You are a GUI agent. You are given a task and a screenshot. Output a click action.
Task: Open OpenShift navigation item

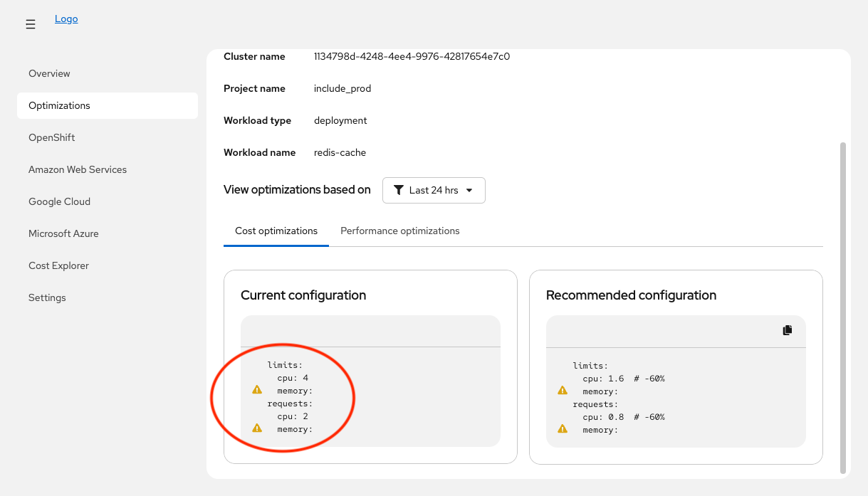[51, 137]
